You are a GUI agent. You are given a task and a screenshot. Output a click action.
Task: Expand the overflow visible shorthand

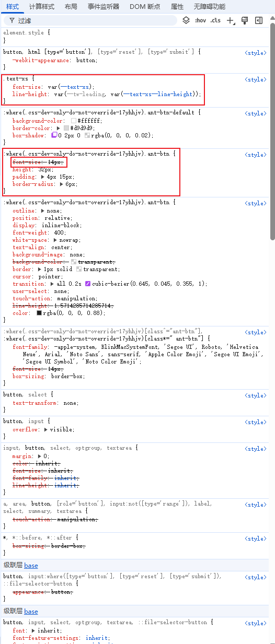pos(46,429)
